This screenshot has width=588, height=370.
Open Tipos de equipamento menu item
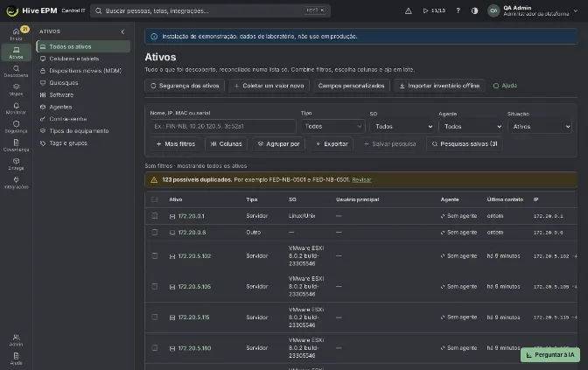tap(83, 131)
